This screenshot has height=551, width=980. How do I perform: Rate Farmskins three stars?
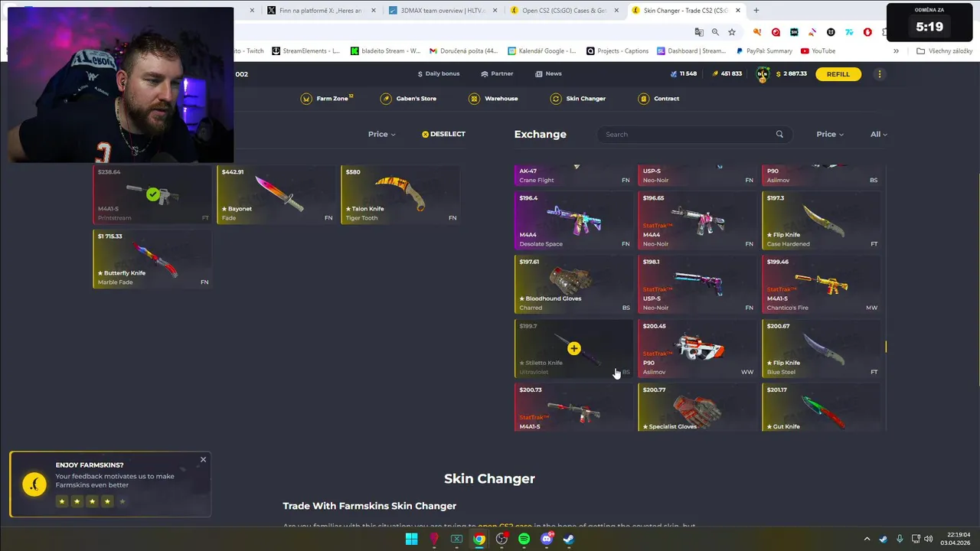tap(92, 501)
